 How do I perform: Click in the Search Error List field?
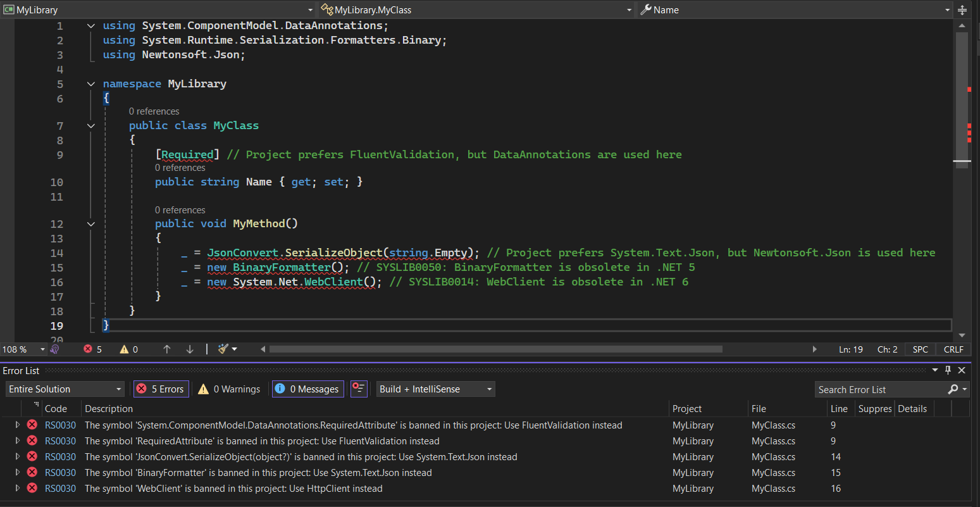click(x=879, y=389)
